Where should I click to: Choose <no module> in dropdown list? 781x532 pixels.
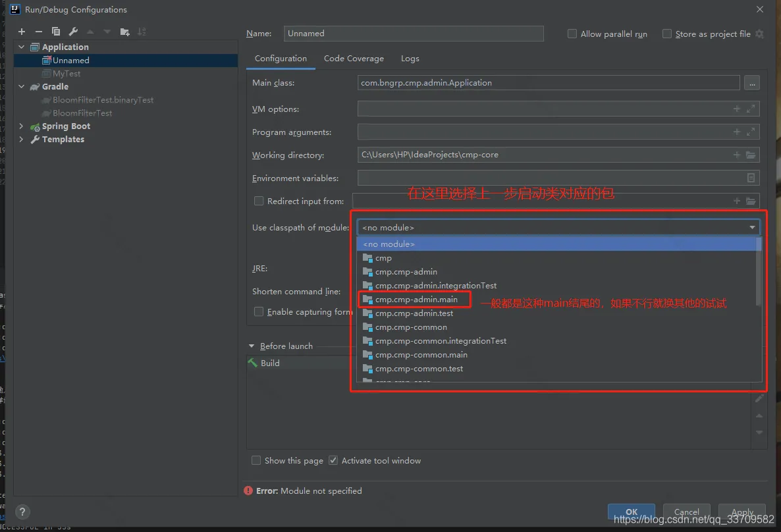[556, 244]
